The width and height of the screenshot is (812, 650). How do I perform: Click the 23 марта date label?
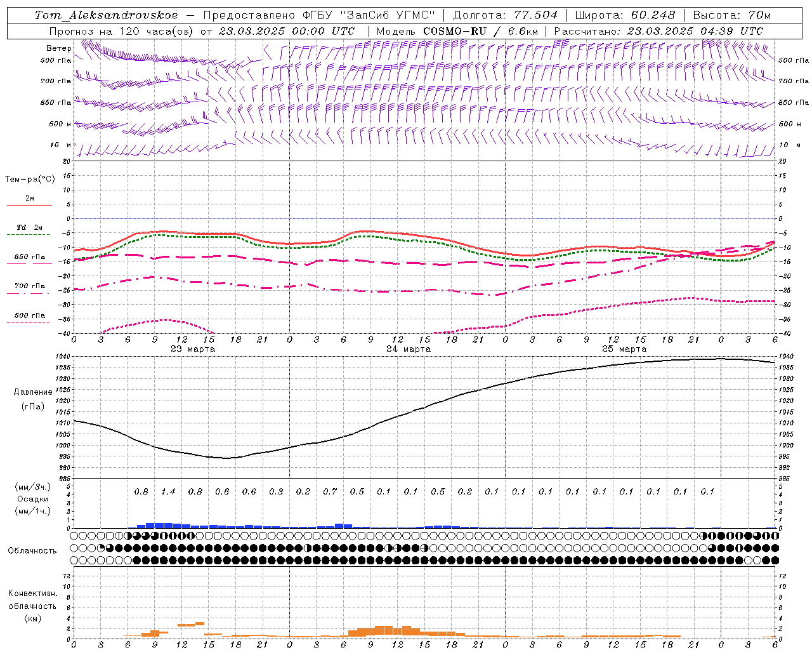pyautogui.click(x=193, y=349)
